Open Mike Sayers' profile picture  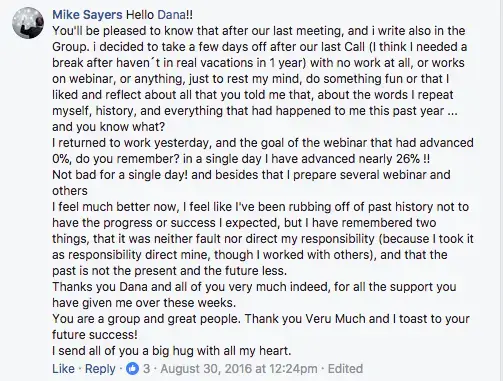coord(28,23)
